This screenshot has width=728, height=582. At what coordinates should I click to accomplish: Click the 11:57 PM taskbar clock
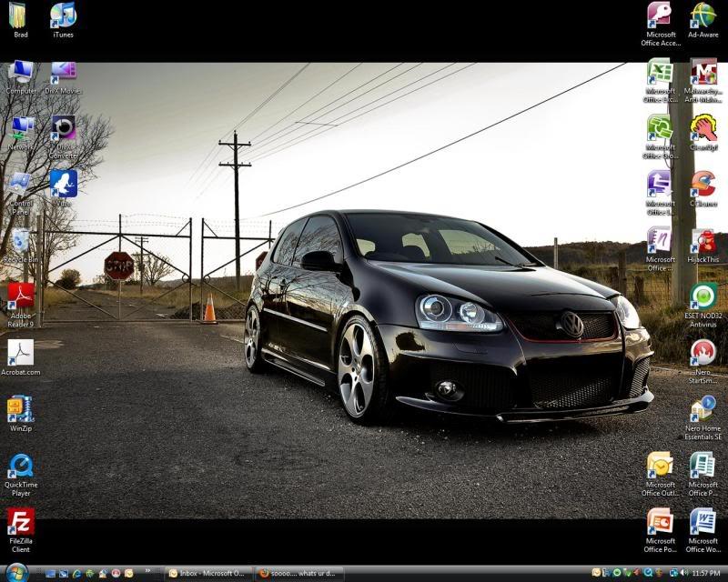coord(706,574)
